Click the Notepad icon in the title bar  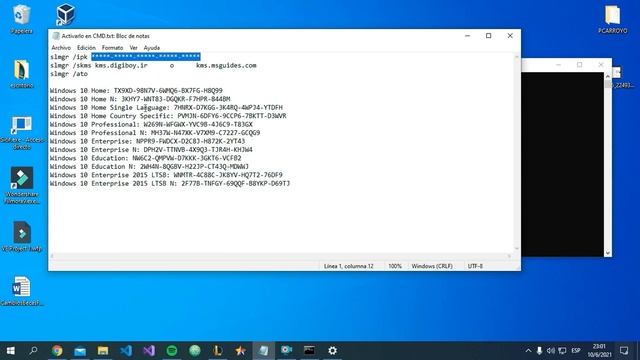[56, 36]
